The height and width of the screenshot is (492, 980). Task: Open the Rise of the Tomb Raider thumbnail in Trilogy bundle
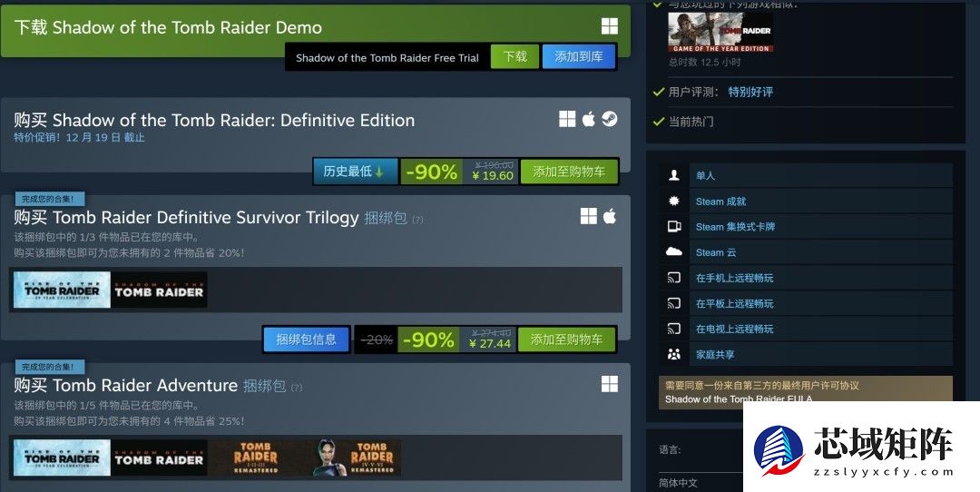tap(62, 290)
